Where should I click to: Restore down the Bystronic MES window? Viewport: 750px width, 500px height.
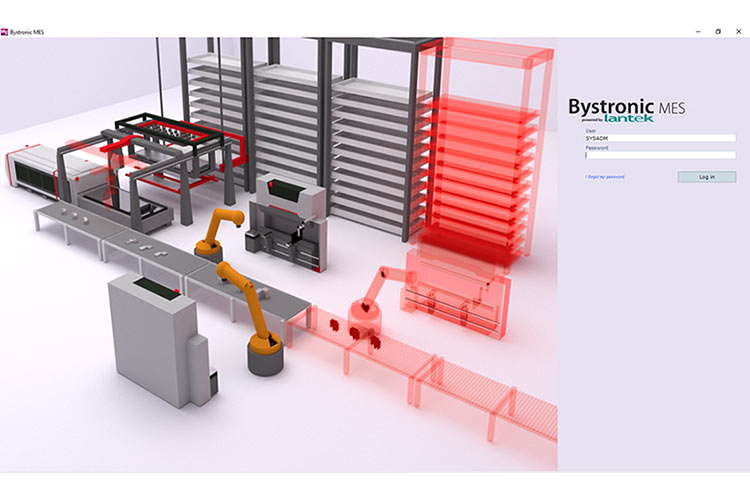(718, 32)
